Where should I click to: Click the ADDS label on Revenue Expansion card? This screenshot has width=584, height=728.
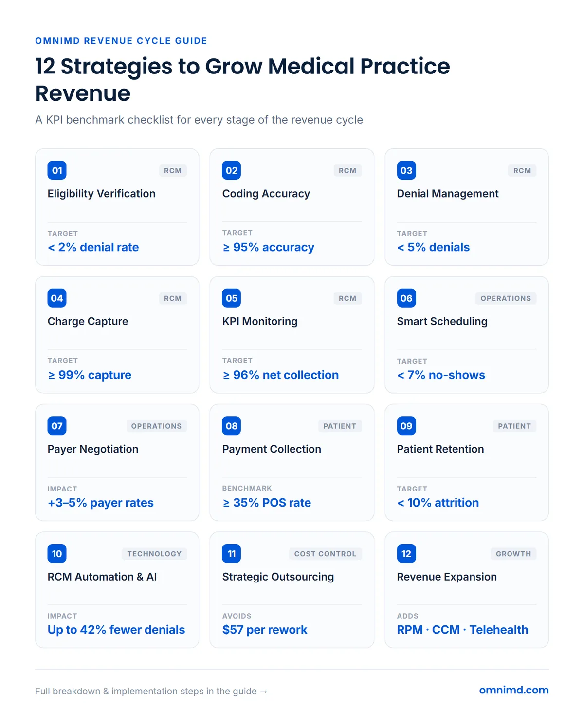(x=408, y=616)
